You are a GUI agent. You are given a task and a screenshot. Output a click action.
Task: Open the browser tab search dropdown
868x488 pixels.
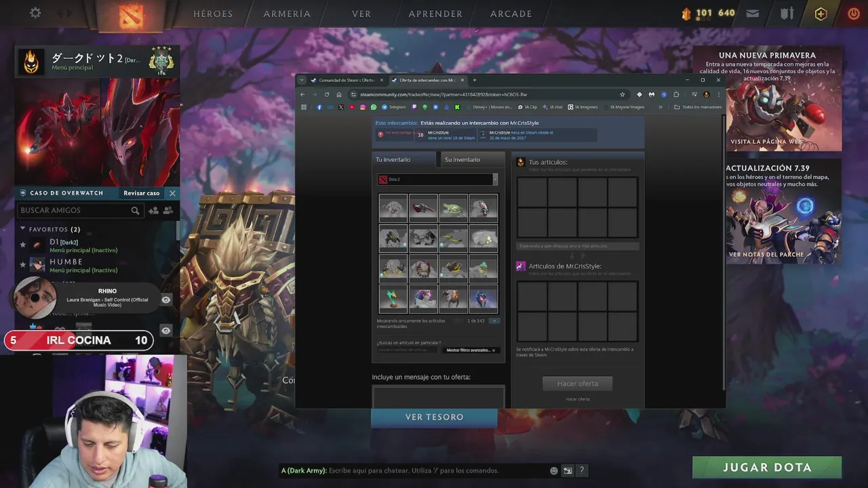click(302, 80)
